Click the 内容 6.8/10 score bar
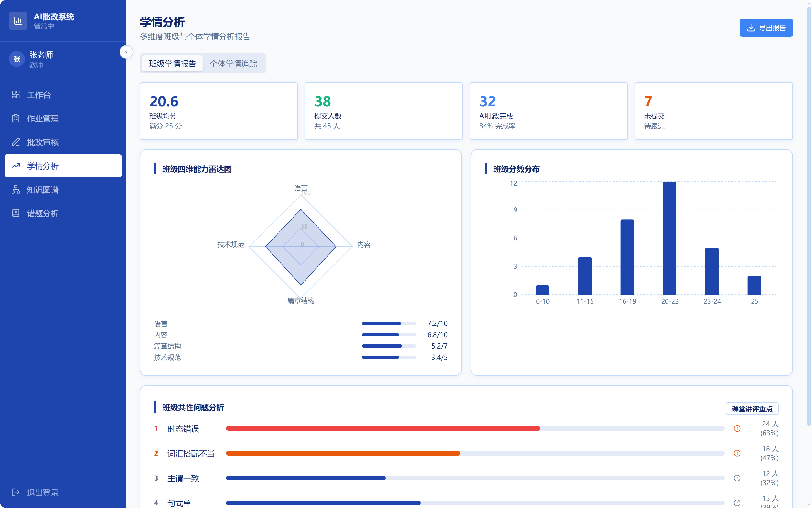Viewport: 812px width, 508px height. pos(389,335)
